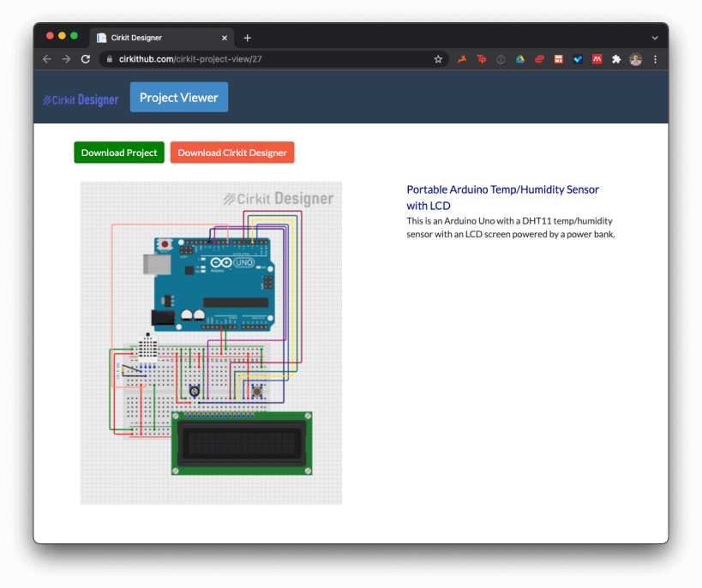This screenshot has height=588, width=702.
Task: Open the Project Viewer menu item
Action: coord(179,97)
